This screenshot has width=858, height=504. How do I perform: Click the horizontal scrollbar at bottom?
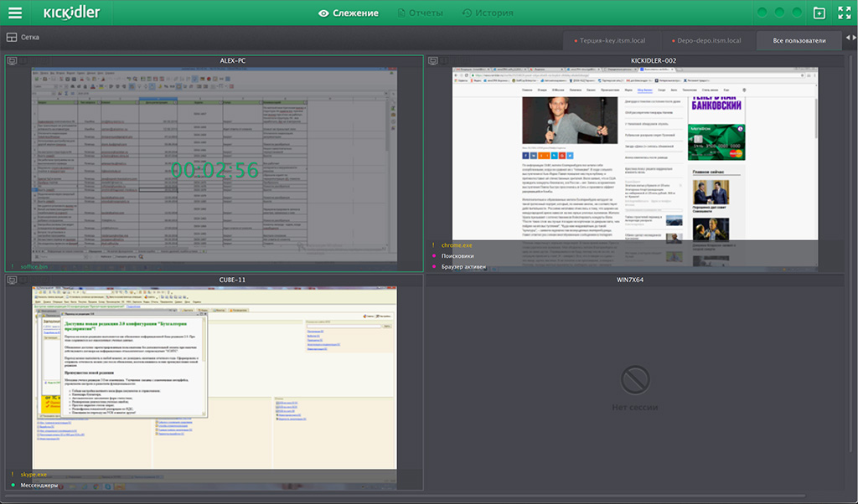pos(406,496)
